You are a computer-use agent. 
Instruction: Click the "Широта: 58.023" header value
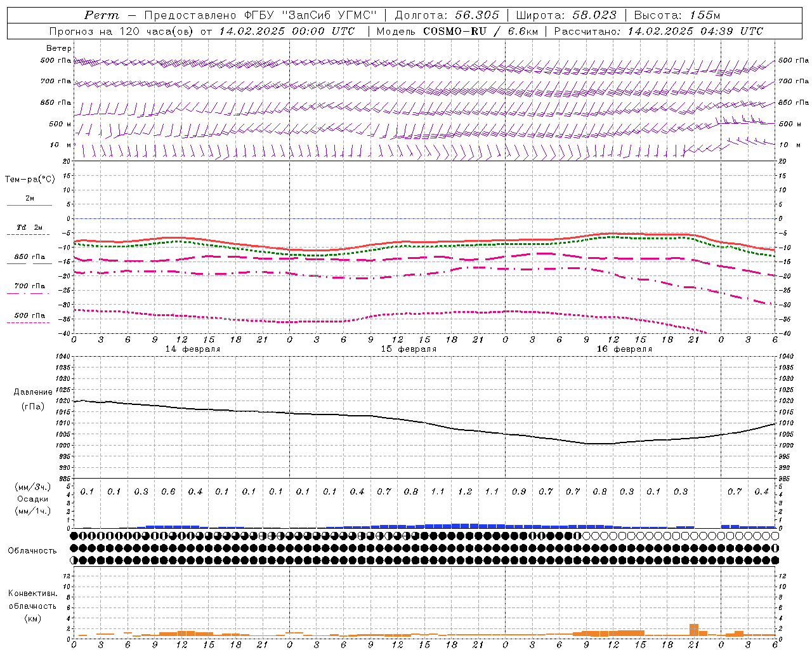(566, 15)
